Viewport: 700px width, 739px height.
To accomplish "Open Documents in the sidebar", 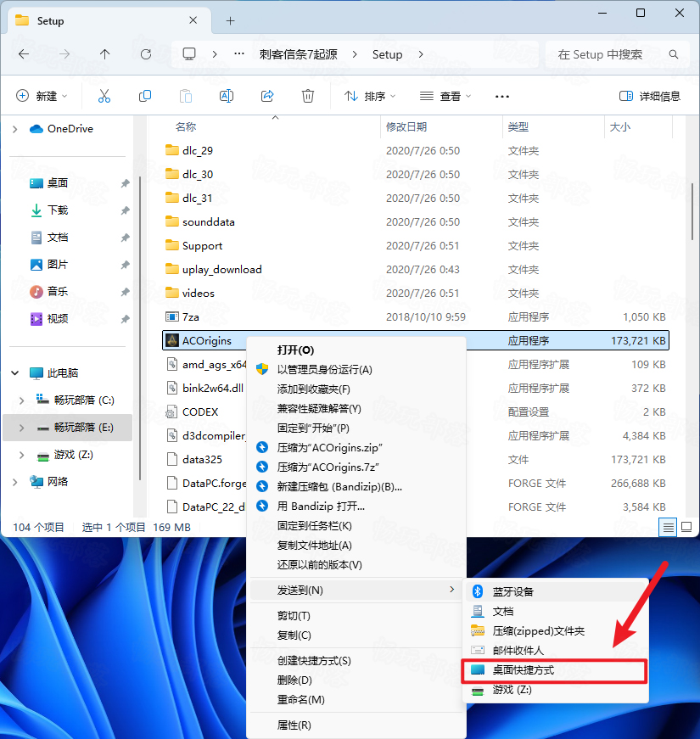I will click(x=58, y=237).
